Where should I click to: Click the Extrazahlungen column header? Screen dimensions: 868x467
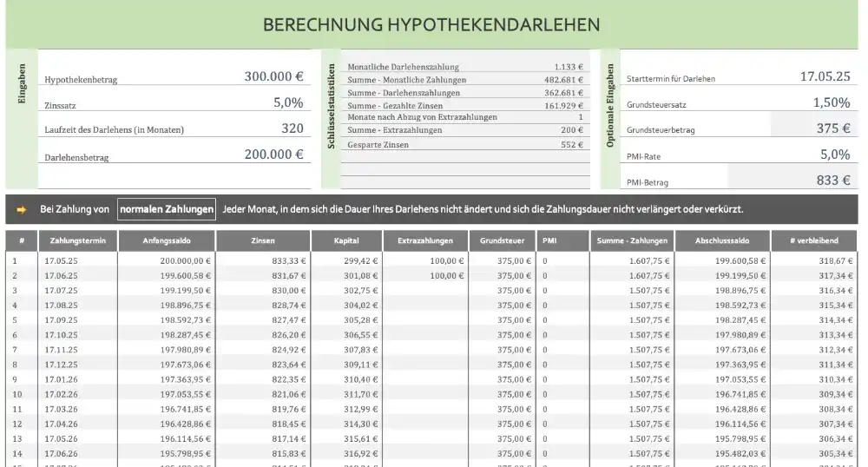(x=425, y=240)
